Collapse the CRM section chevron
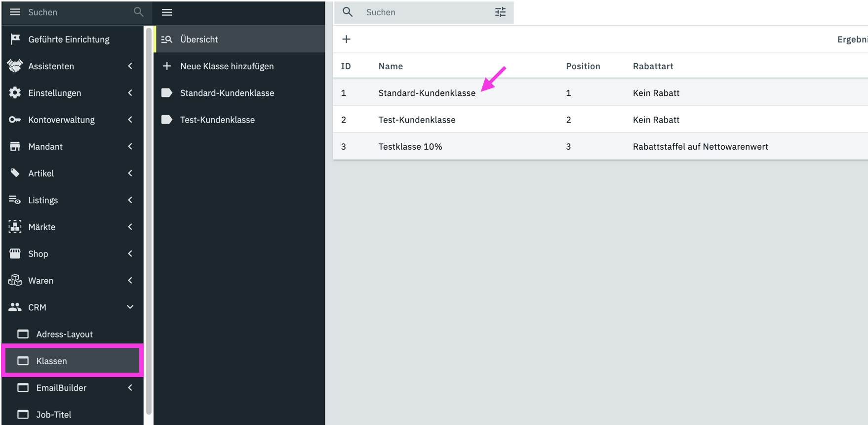This screenshot has width=868, height=425. tap(130, 307)
